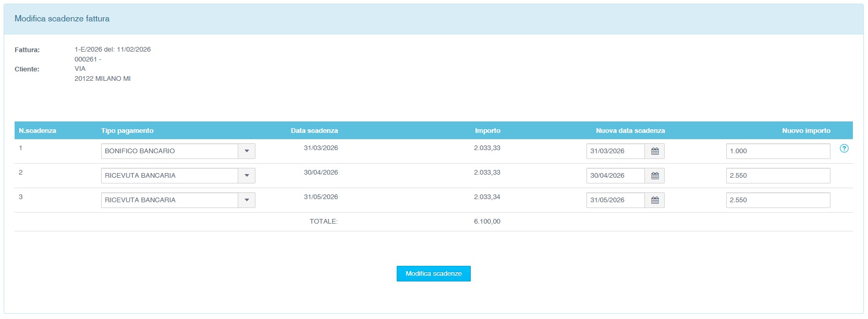Open calendar picker for the 31/03/2026 new due date
Viewport: 868px width, 319px height.
coord(655,151)
